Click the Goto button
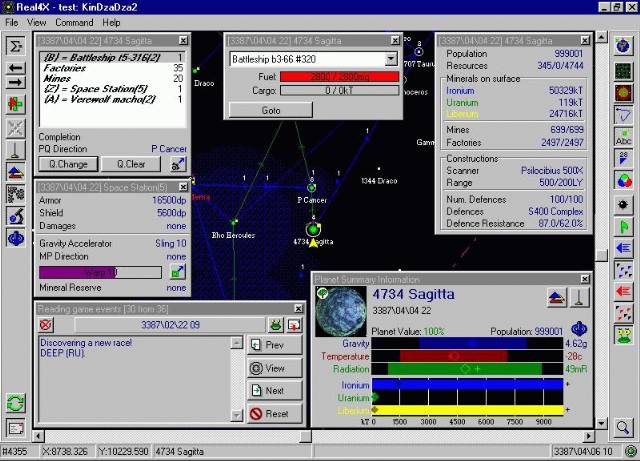 (271, 110)
